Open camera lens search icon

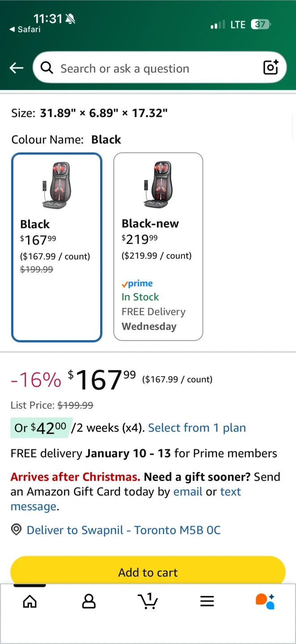click(x=271, y=68)
